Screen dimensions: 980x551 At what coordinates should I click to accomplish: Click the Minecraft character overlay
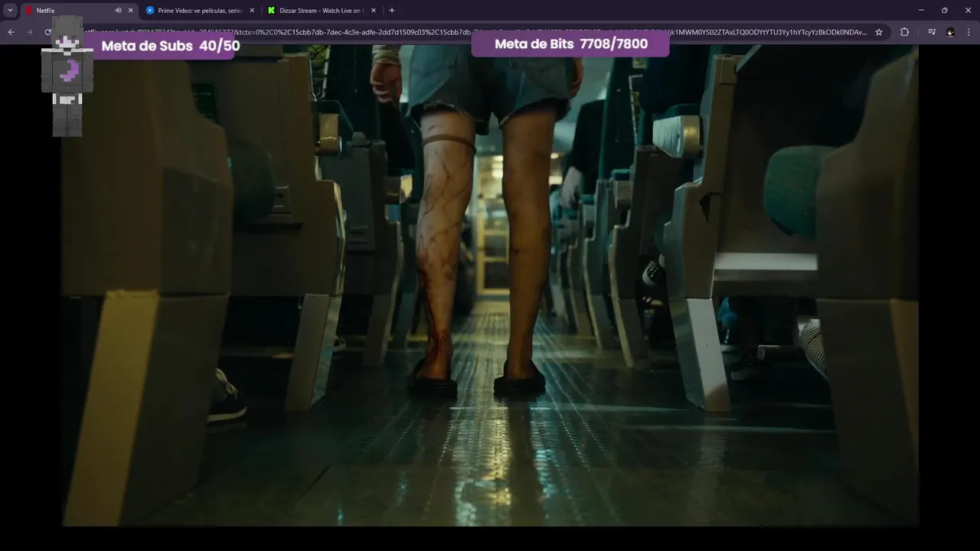tap(67, 77)
